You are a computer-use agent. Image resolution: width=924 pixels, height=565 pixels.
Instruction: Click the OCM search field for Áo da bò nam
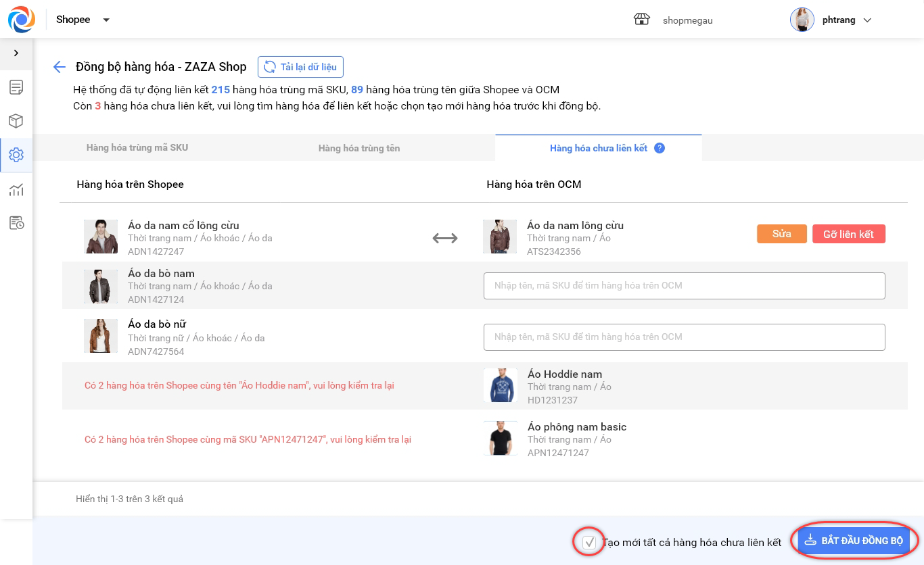click(x=684, y=286)
